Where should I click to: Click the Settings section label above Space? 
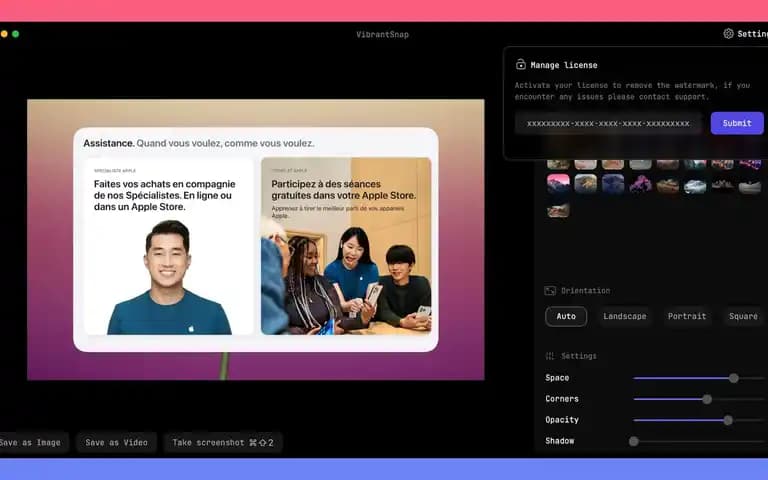click(x=578, y=356)
